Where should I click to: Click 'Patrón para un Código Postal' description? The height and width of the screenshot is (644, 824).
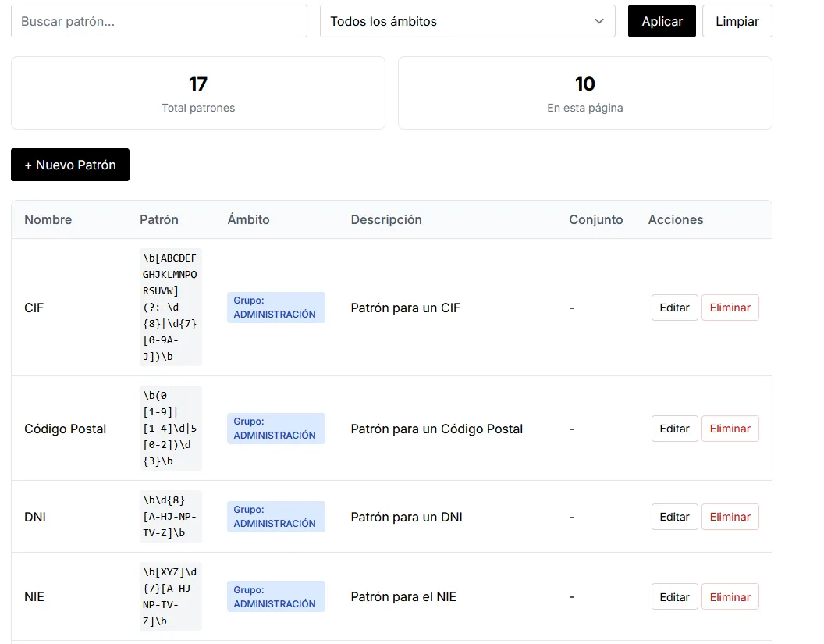point(437,429)
